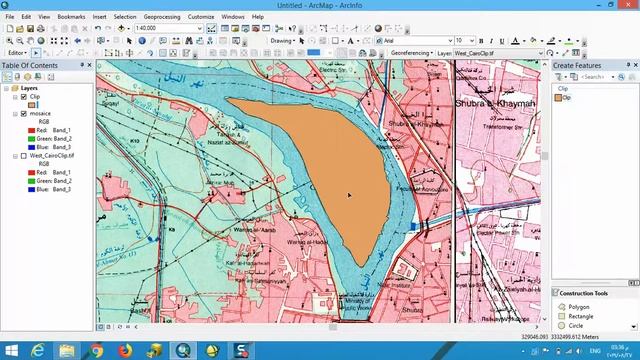This screenshot has height=360, width=640.
Task: Open the font size 10 dropdown
Action: 472,41
